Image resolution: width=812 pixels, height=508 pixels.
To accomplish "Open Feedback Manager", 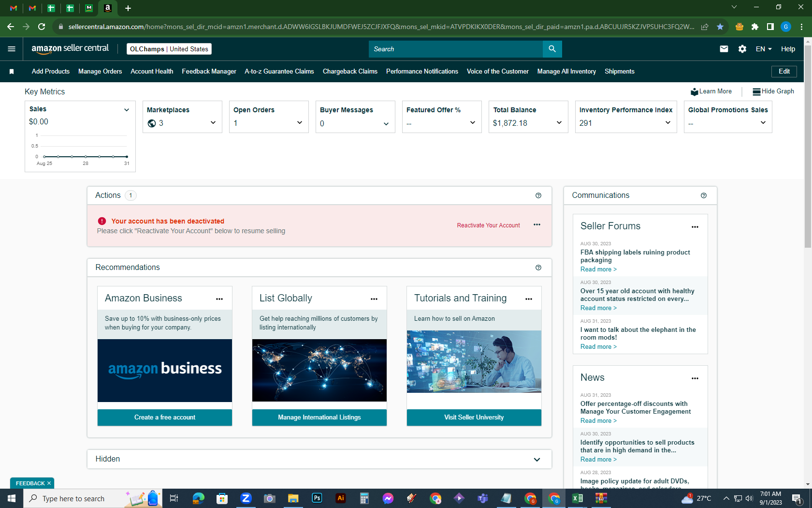I will click(209, 72).
